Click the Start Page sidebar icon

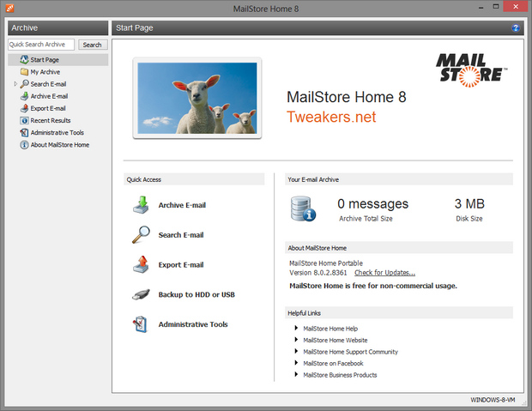[24, 60]
